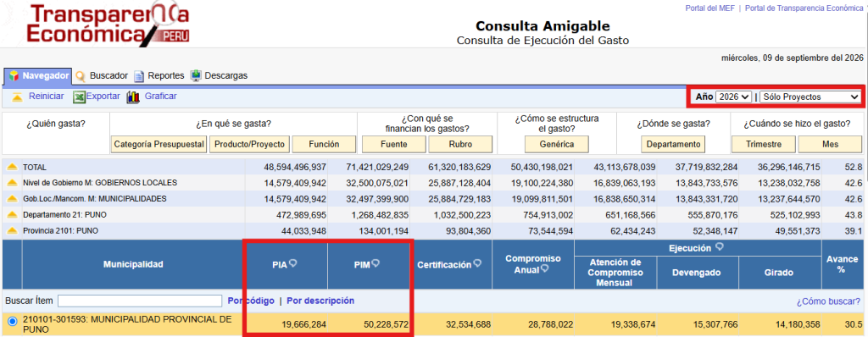This screenshot has height=337, width=868.
Task: Click the Devengado column header
Action: [698, 273]
